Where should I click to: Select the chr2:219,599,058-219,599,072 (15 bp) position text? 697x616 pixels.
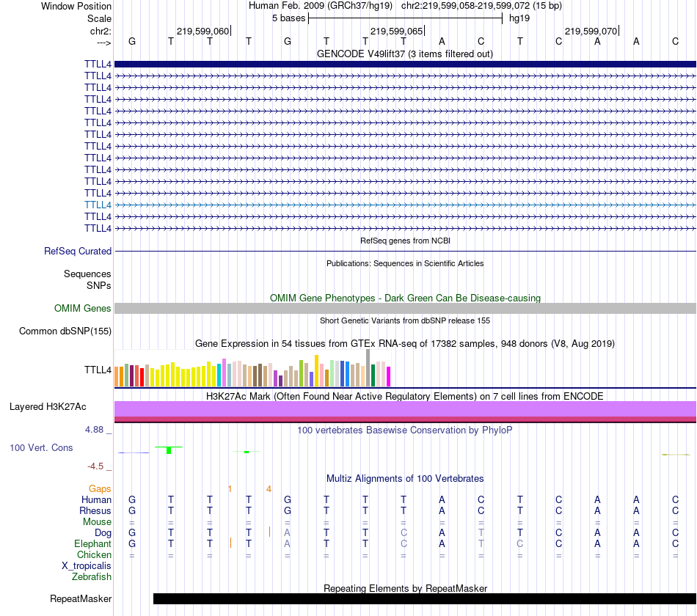481,6
